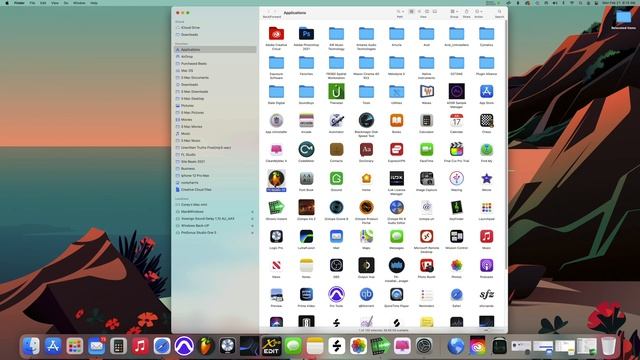Image resolution: width=640 pixels, height=360 pixels.
Task: Click the Share button in Finder toolbar
Action: [467, 12]
